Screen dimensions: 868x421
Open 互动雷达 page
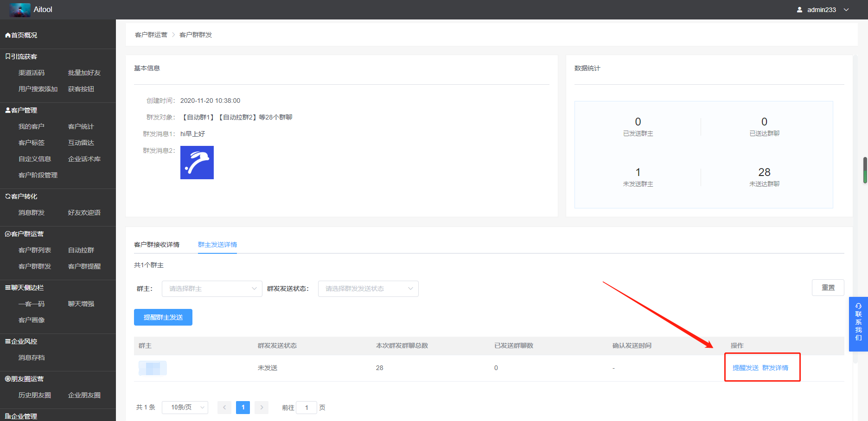point(81,143)
